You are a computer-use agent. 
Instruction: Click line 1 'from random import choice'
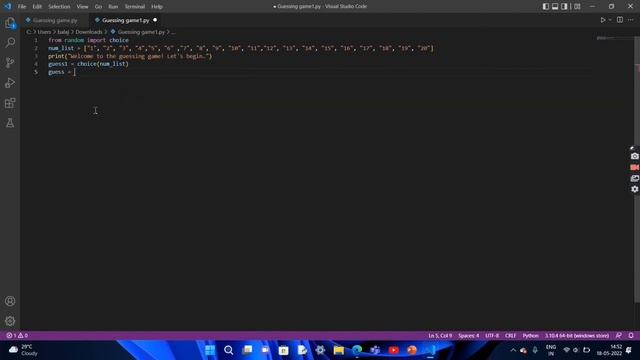pos(88,40)
